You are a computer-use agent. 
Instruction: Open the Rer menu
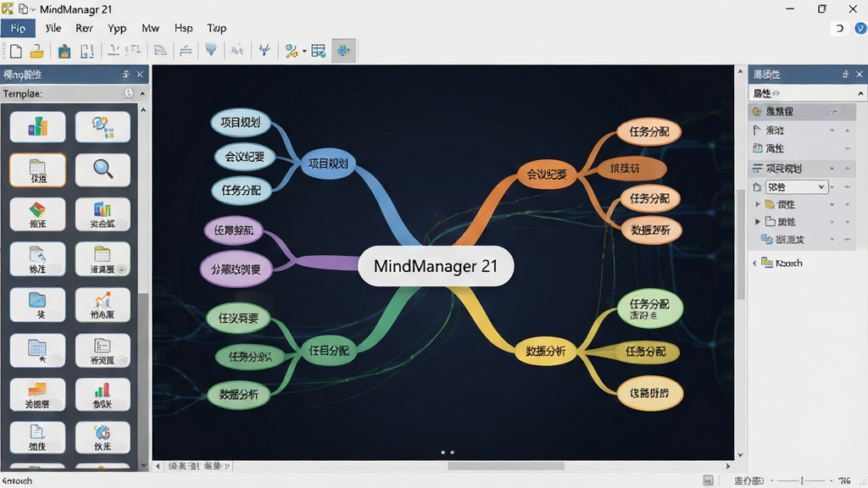(x=84, y=28)
